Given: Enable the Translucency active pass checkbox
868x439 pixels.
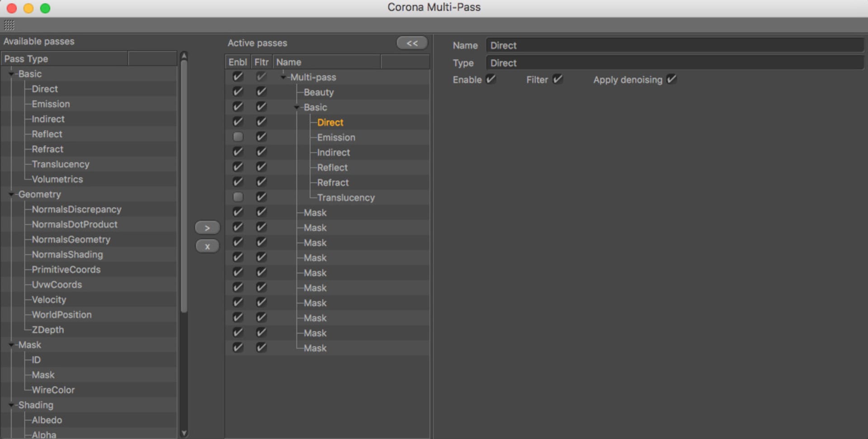Looking at the screenshot, I should [x=238, y=197].
